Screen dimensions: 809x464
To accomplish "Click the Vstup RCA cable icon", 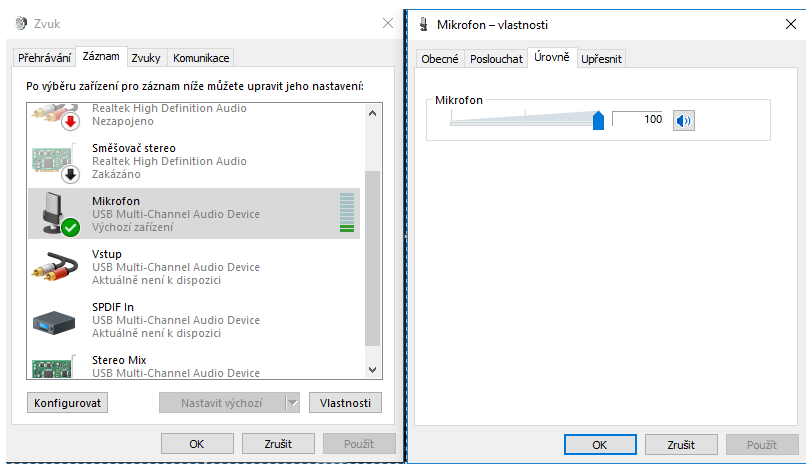I will [57, 267].
